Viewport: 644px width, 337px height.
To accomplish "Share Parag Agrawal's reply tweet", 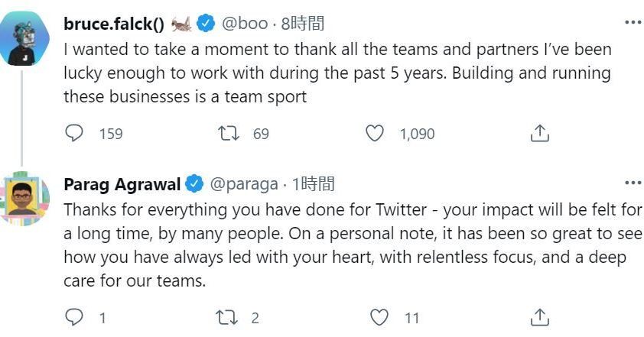I will point(539,317).
